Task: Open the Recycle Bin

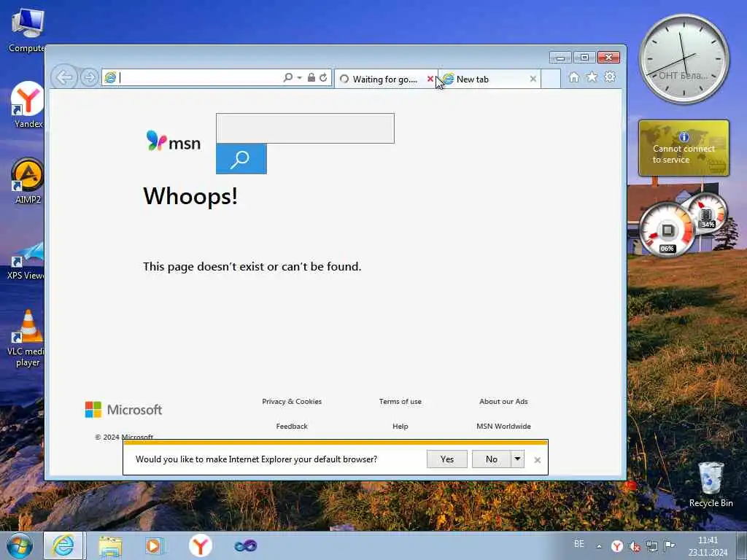Action: coord(711,484)
